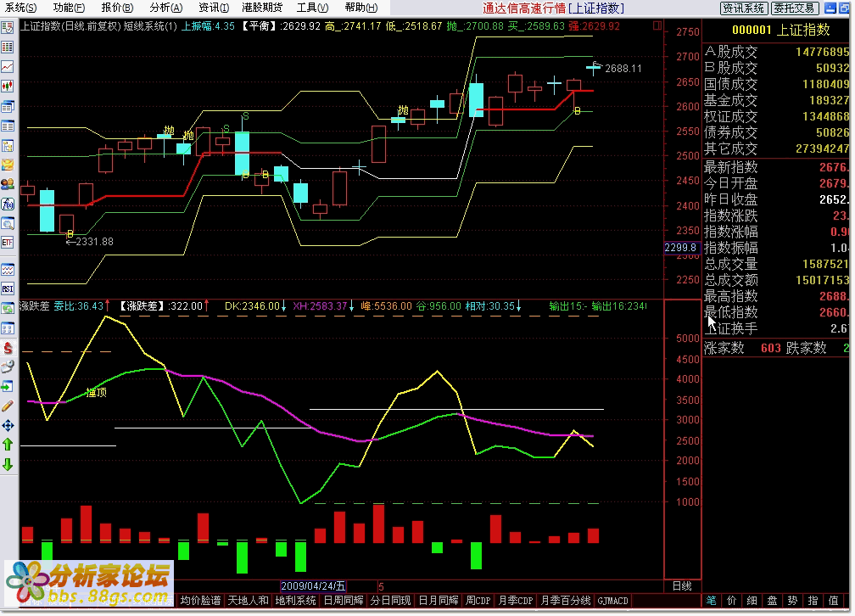Open the candlestick chart icon

tap(8, 87)
